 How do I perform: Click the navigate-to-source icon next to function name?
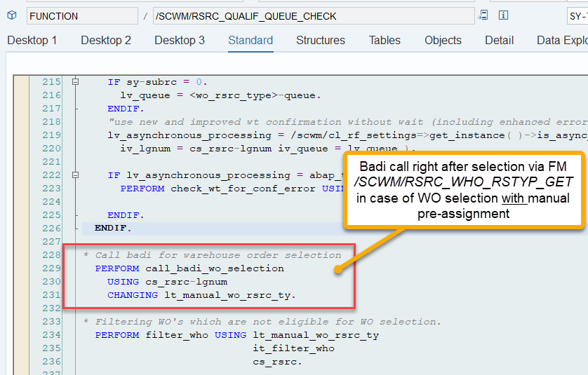pyautogui.click(x=483, y=15)
